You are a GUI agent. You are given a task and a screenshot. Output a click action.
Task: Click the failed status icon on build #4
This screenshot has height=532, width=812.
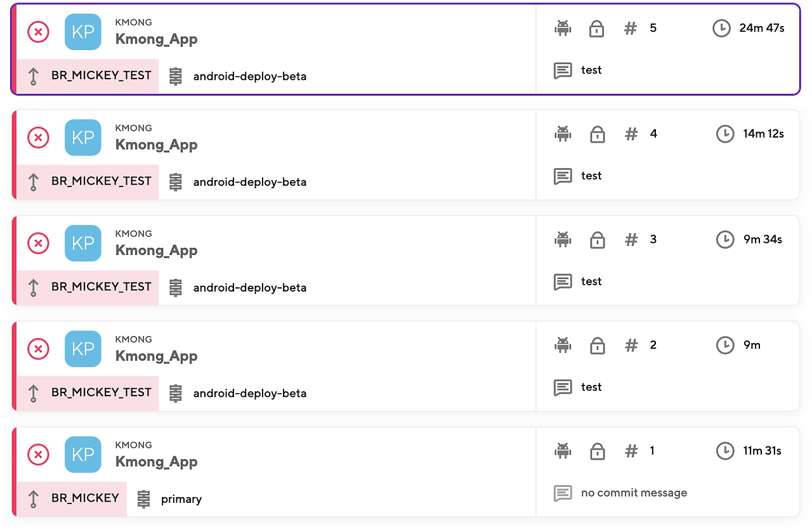(x=38, y=138)
